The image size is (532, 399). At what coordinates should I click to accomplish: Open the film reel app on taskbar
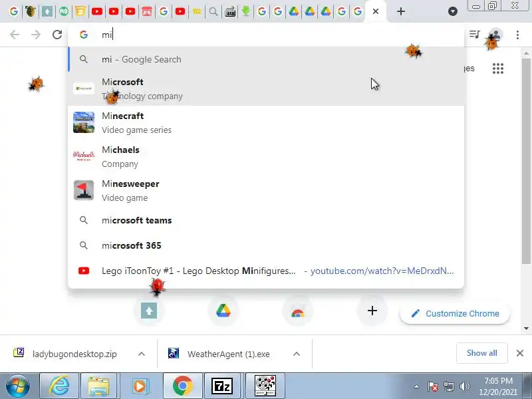click(x=265, y=386)
